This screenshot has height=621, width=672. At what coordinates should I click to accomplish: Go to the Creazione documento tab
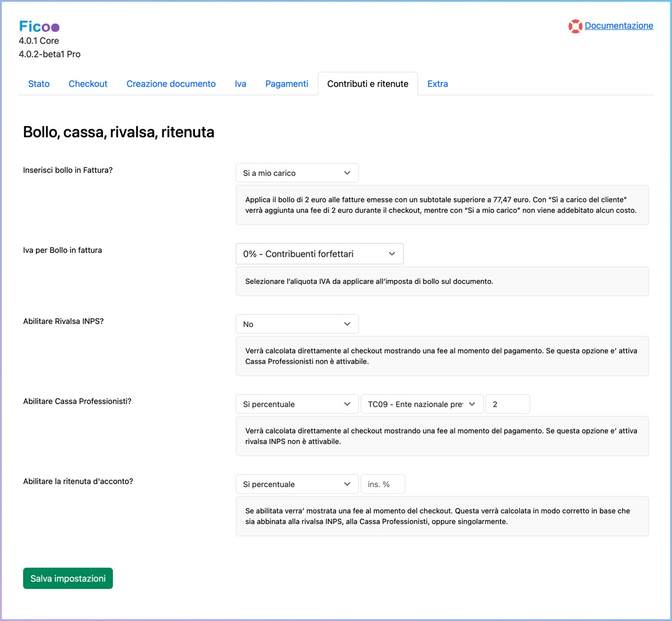[x=171, y=84]
